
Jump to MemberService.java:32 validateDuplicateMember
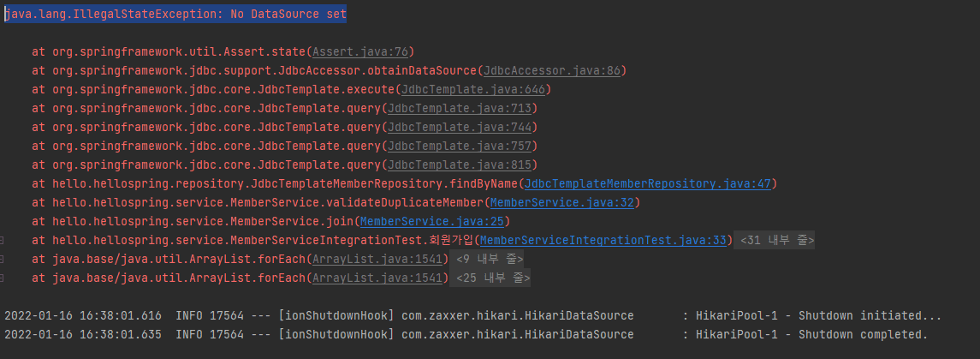562,202
